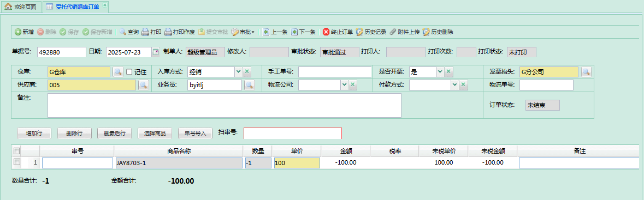Click the 订单状态 field showing 未结束

click(x=542, y=105)
